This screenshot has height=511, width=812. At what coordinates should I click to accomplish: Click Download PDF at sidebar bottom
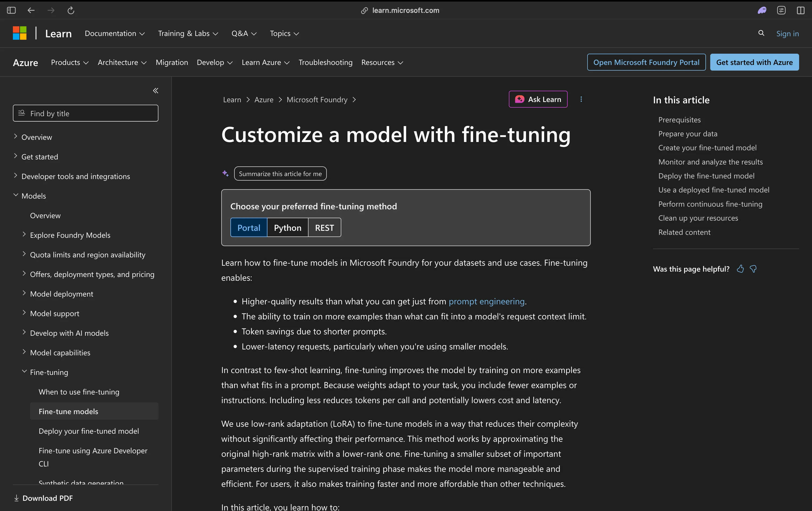(x=43, y=498)
